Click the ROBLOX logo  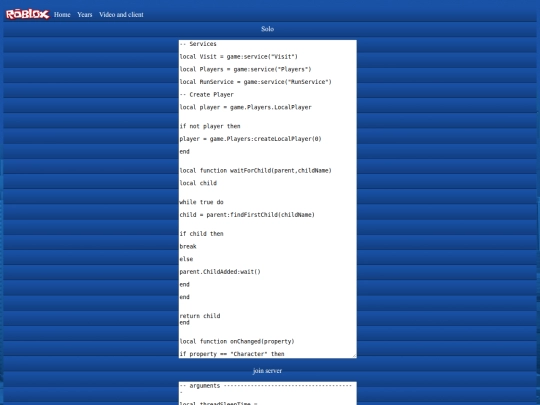28,14
